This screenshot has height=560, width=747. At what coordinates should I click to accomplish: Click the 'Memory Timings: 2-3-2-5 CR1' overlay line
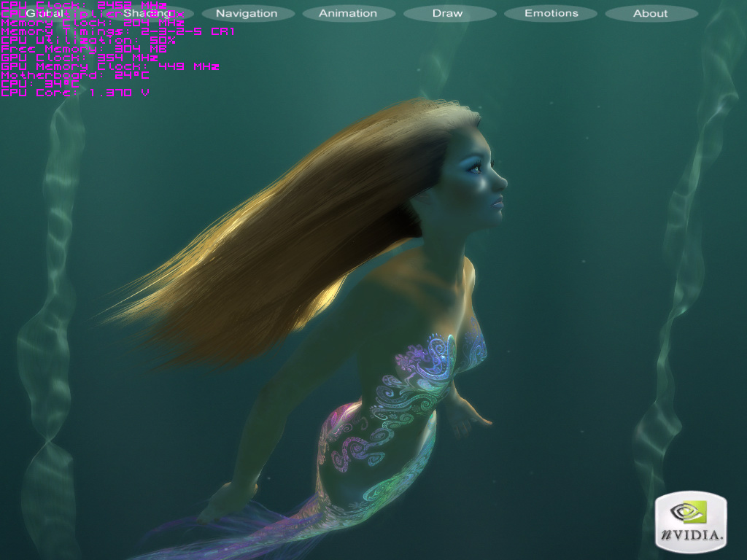click(x=117, y=32)
